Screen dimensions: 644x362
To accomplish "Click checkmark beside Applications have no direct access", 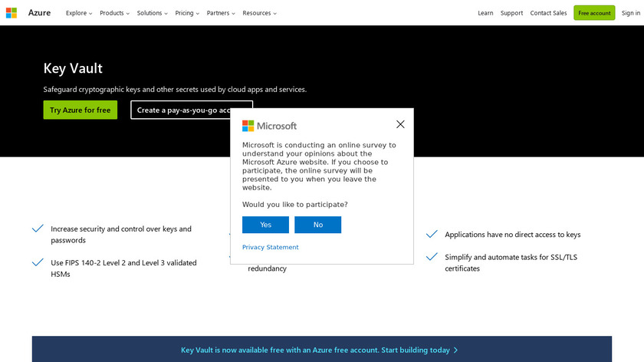I will [432, 234].
